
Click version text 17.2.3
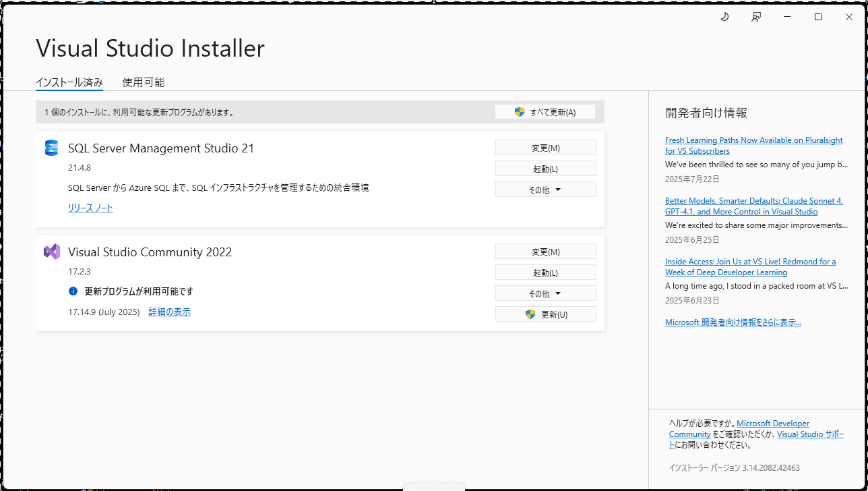click(80, 271)
